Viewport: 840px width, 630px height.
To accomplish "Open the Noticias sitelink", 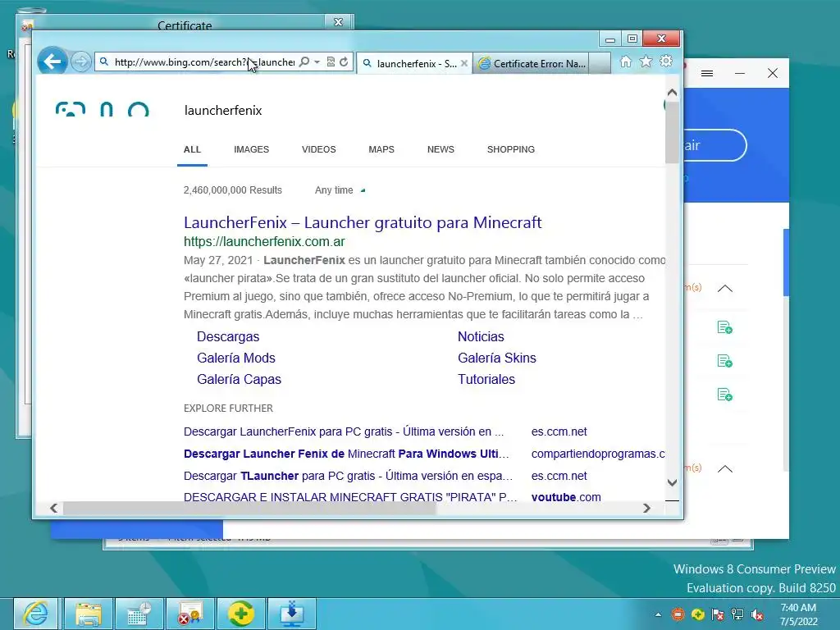I will pyautogui.click(x=481, y=336).
